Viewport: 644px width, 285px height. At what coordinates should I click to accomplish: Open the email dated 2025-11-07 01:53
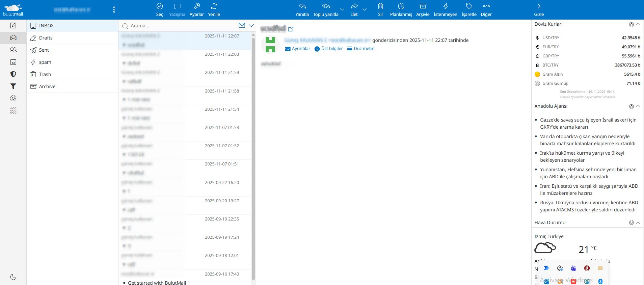tap(185, 132)
